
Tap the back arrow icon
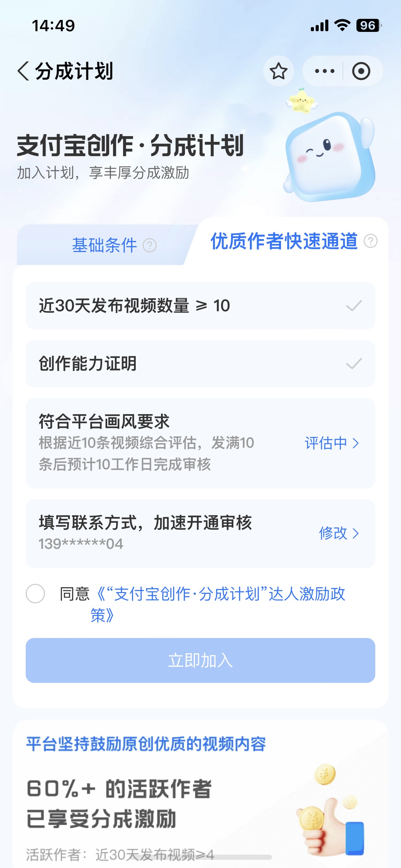click(23, 71)
